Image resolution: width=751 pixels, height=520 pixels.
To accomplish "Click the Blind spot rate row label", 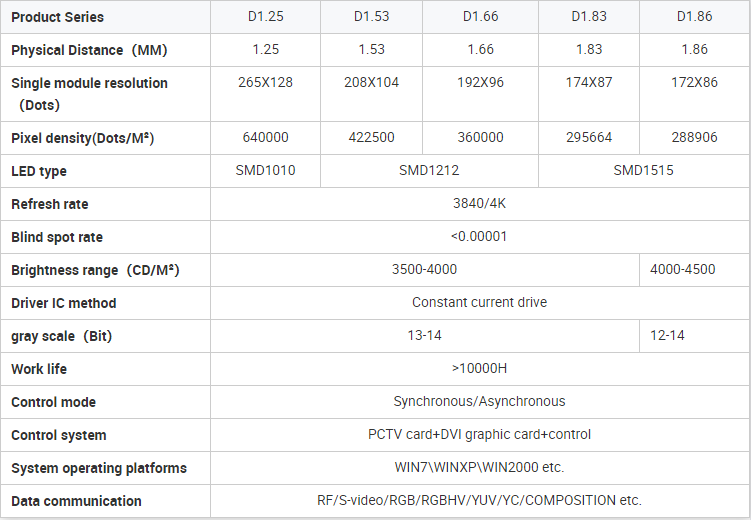I will [x=57, y=237].
